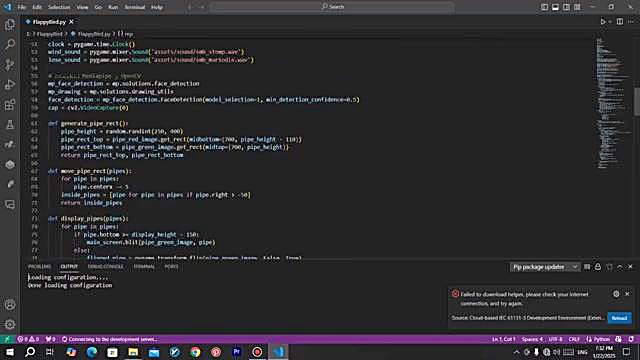The width and height of the screenshot is (640, 360).
Task: Clear the Output panel
Action: pyautogui.click(x=587, y=267)
